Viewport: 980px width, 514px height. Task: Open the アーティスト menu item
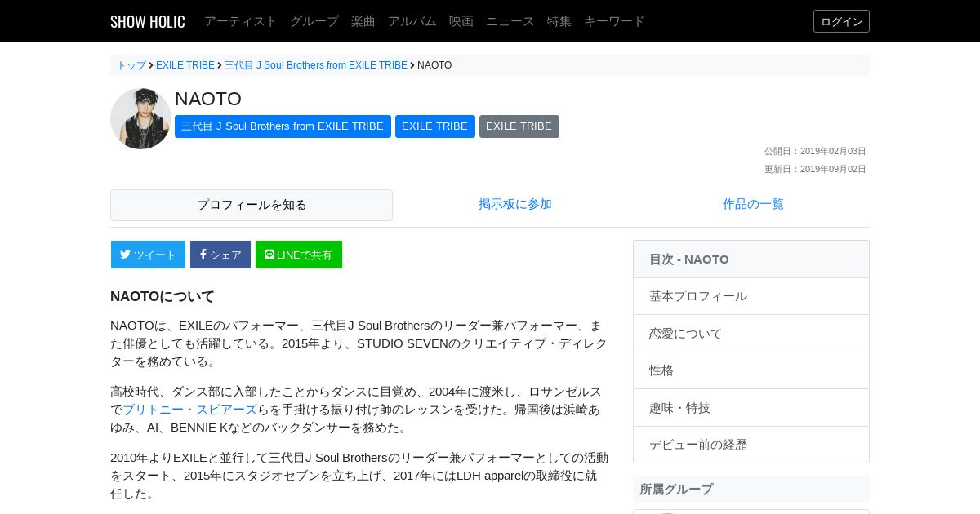pyautogui.click(x=241, y=21)
